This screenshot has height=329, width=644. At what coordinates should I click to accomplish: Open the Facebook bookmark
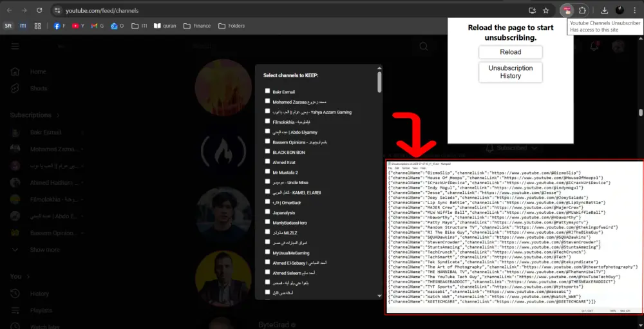coord(59,26)
